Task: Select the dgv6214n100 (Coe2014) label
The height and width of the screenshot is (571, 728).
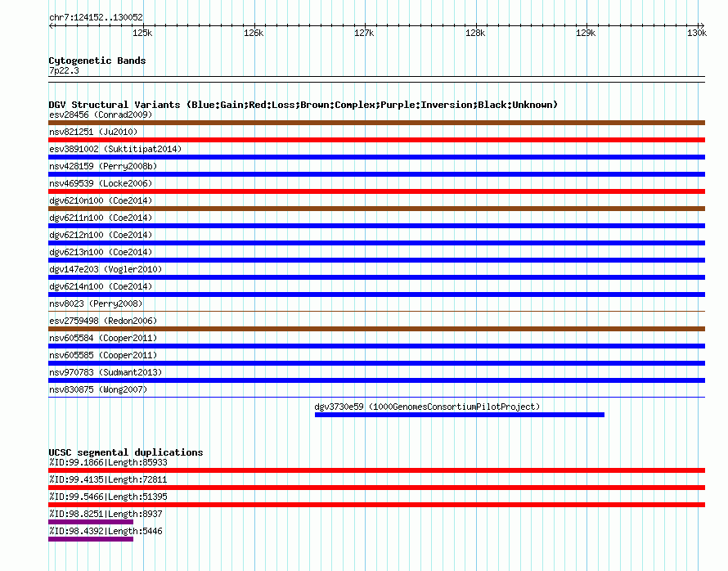Action: click(x=101, y=286)
